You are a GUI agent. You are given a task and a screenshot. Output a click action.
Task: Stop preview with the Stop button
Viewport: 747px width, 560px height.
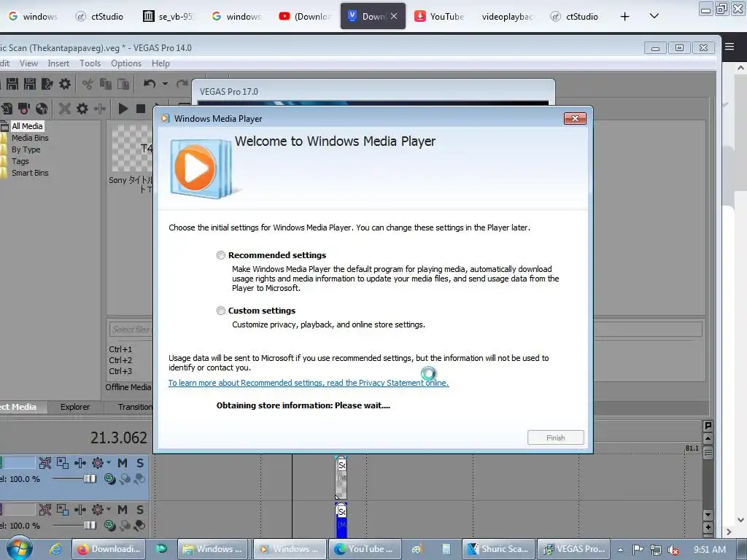(141, 109)
